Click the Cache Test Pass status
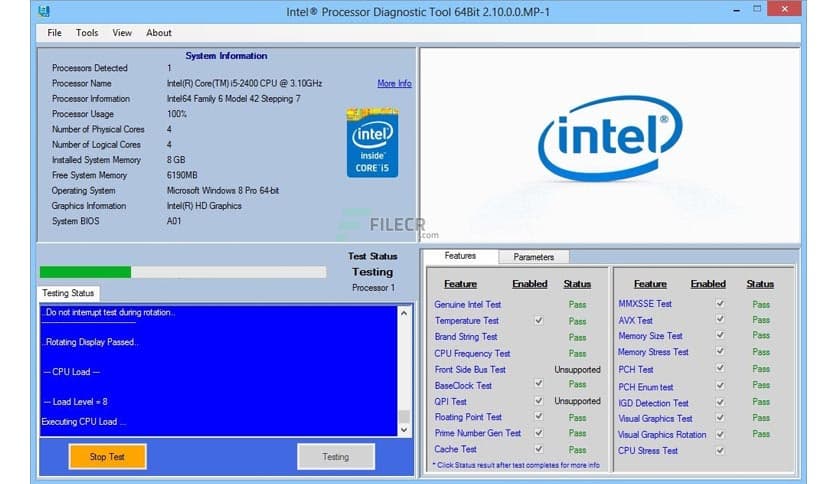 pyautogui.click(x=577, y=450)
